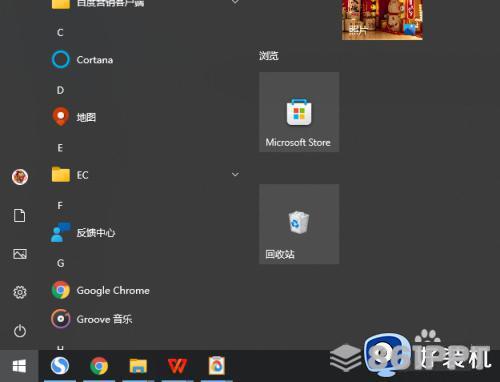Open the 照片 photos live tile
The height and width of the screenshot is (382, 500).
(x=382, y=20)
